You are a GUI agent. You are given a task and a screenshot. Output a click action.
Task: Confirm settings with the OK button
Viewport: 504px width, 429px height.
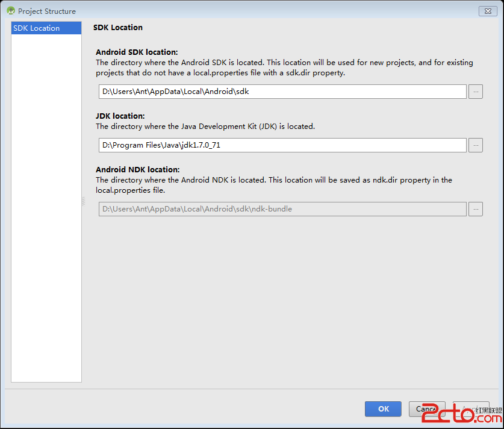383,409
